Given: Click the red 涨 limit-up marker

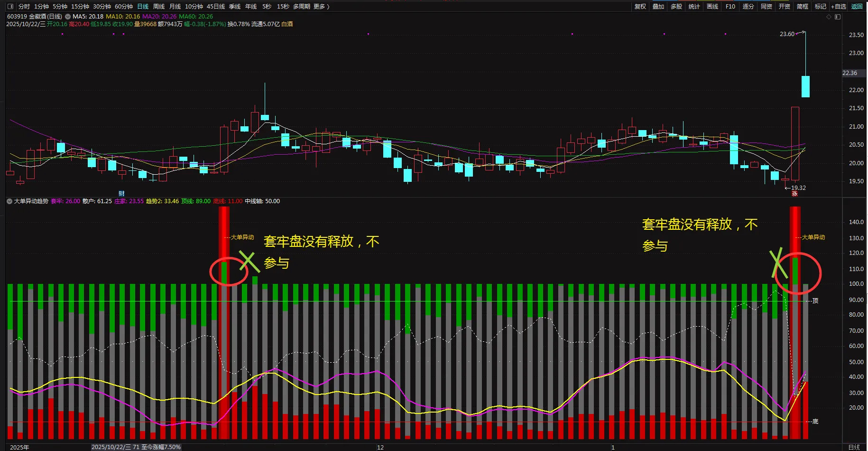Looking at the screenshot, I should tap(794, 194).
